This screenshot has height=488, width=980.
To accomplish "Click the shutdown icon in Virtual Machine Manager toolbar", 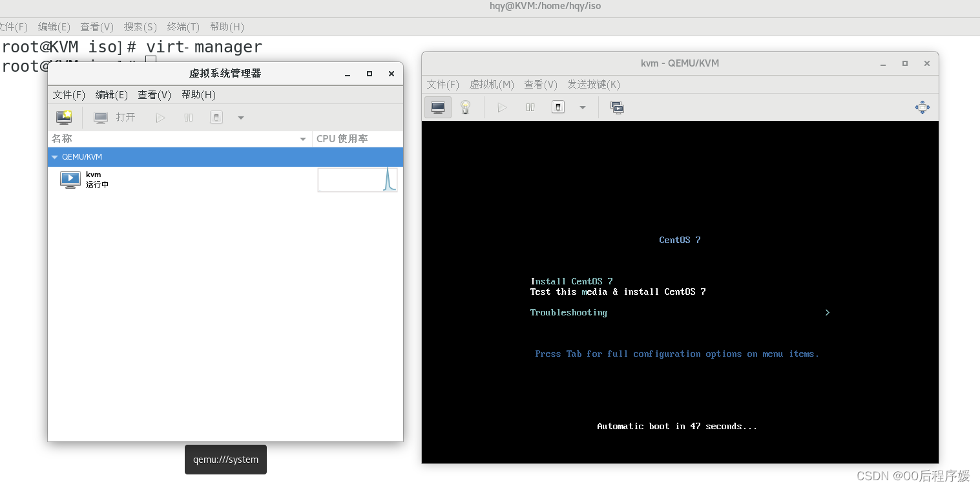I will click(217, 118).
